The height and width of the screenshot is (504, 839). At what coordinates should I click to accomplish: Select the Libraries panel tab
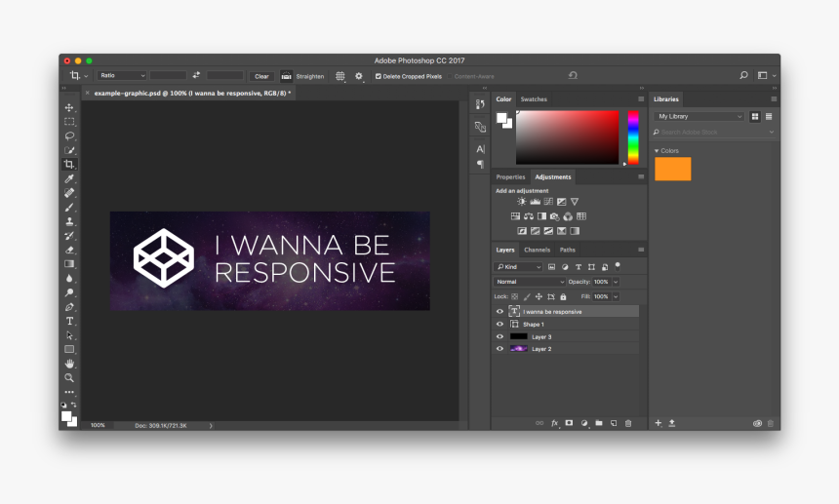(665, 99)
